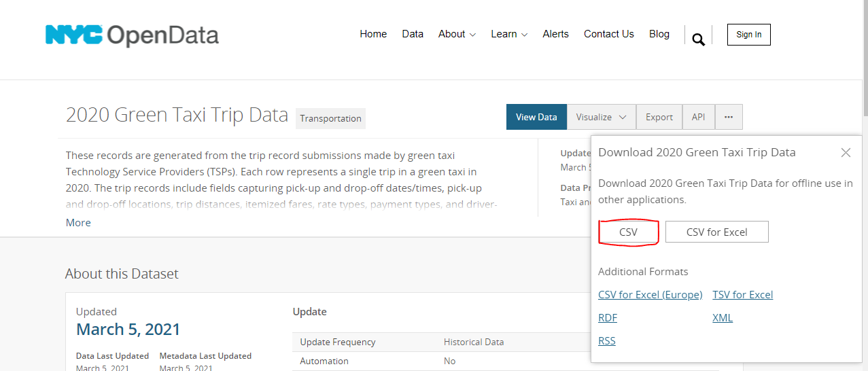Image resolution: width=868 pixels, height=371 pixels.
Task: Expand the About menu
Action: pyautogui.click(x=457, y=34)
